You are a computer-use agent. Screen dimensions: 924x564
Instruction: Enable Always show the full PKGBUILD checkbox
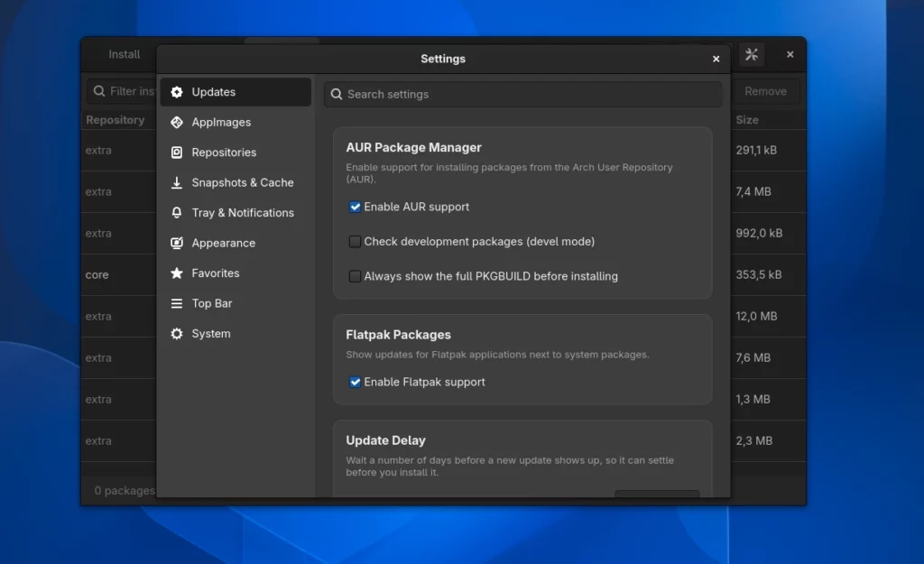tap(355, 276)
